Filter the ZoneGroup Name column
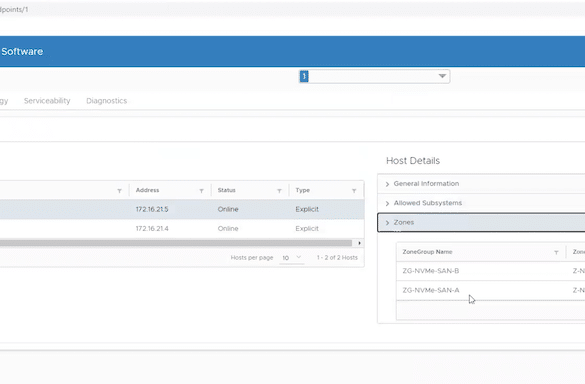Screen dimensions: 585x384 (x=556, y=253)
